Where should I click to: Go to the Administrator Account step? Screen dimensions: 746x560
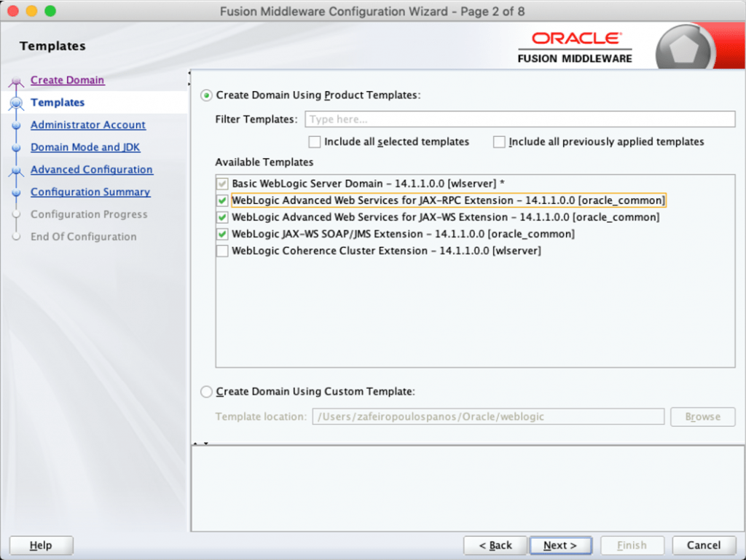[x=88, y=125]
